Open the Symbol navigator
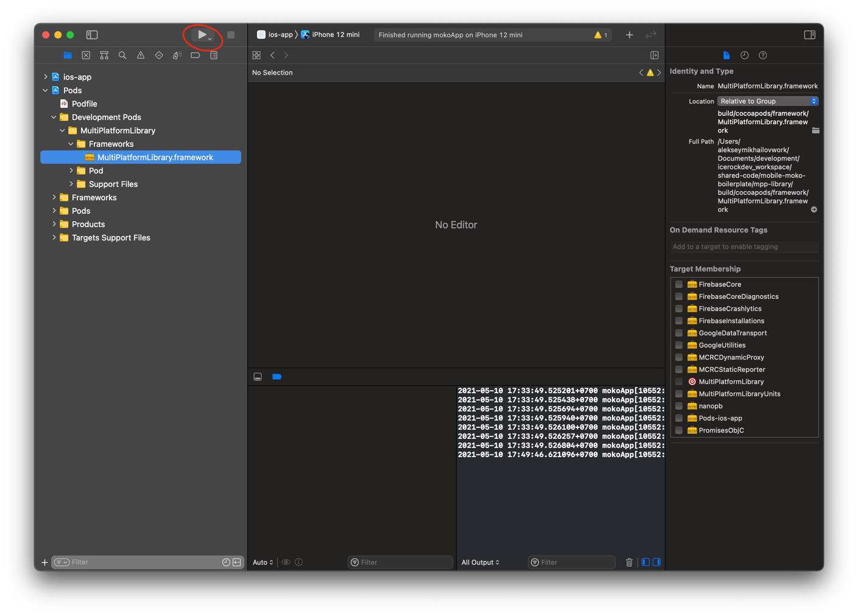Image resolution: width=858 pixels, height=616 pixels. click(104, 55)
